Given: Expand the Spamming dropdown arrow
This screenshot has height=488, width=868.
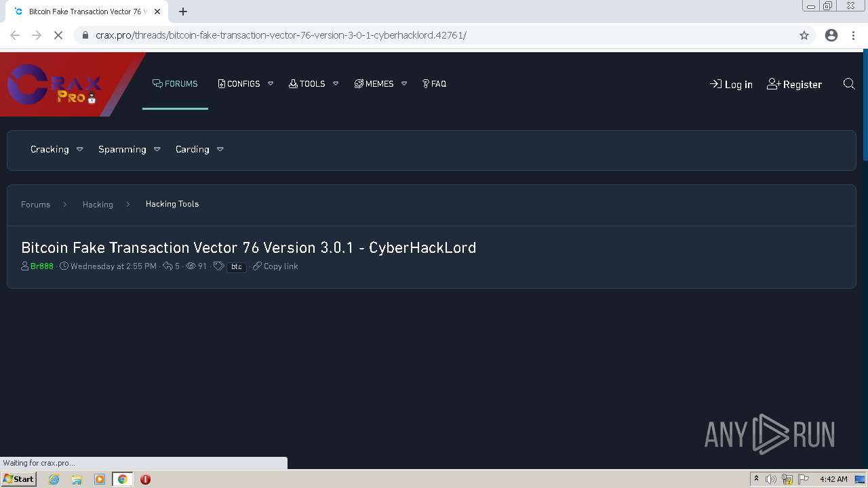Looking at the screenshot, I should coord(157,149).
